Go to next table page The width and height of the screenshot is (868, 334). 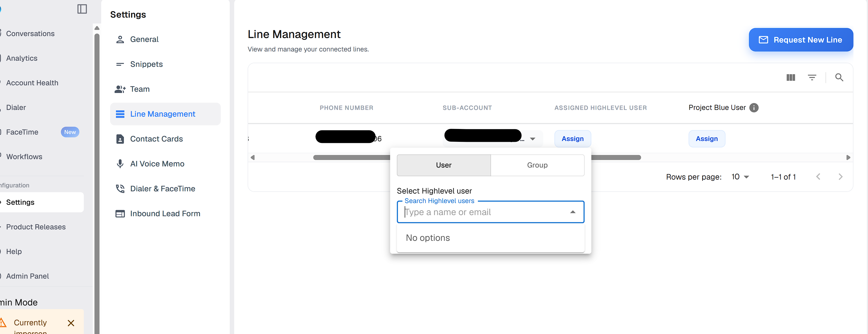tap(840, 177)
